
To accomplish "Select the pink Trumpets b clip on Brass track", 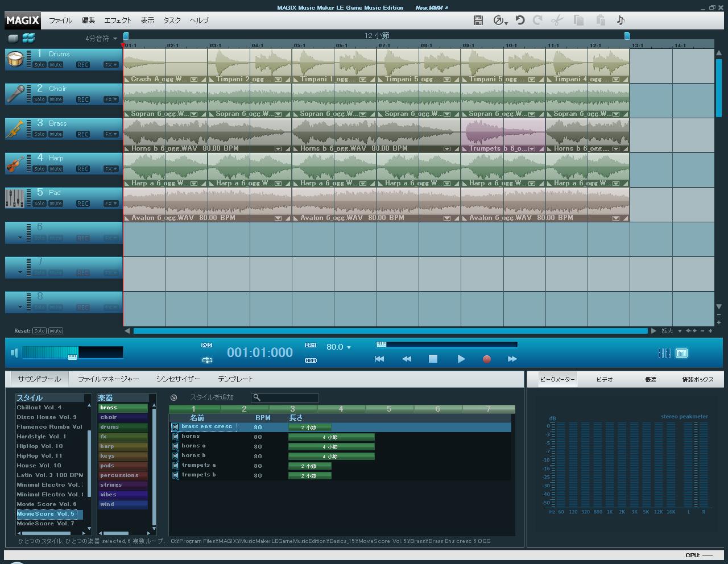I will (503, 135).
